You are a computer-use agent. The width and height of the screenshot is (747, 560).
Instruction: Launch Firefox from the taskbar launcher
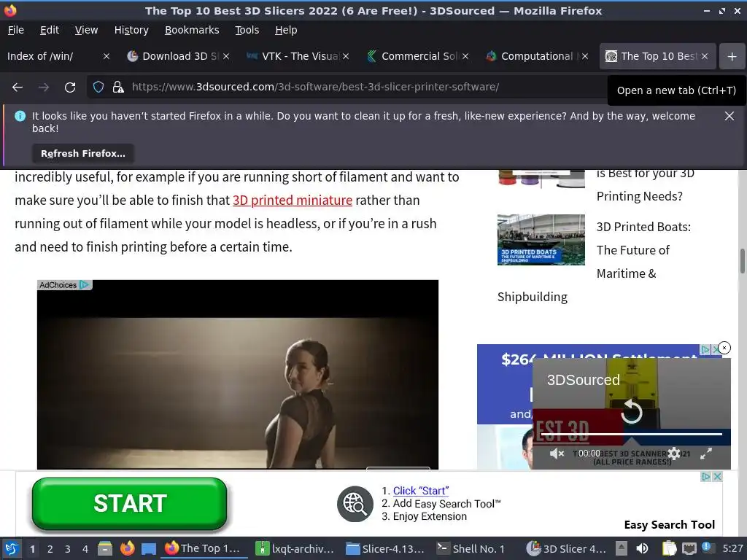point(127,548)
